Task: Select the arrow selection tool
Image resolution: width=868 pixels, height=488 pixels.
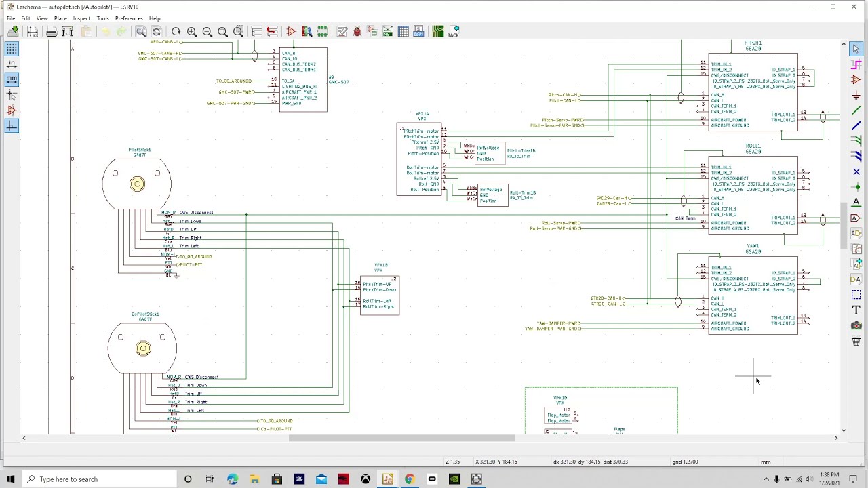Action: 856,49
